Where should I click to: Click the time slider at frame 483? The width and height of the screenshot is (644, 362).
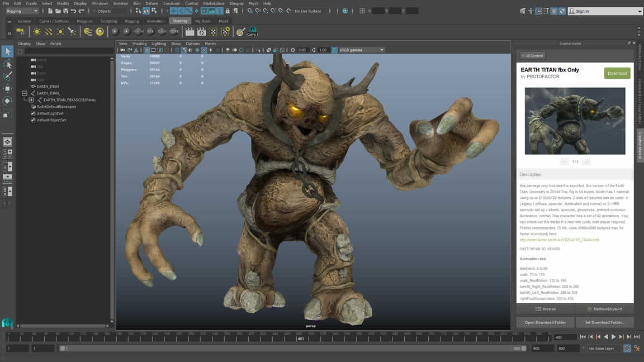tap(301, 338)
